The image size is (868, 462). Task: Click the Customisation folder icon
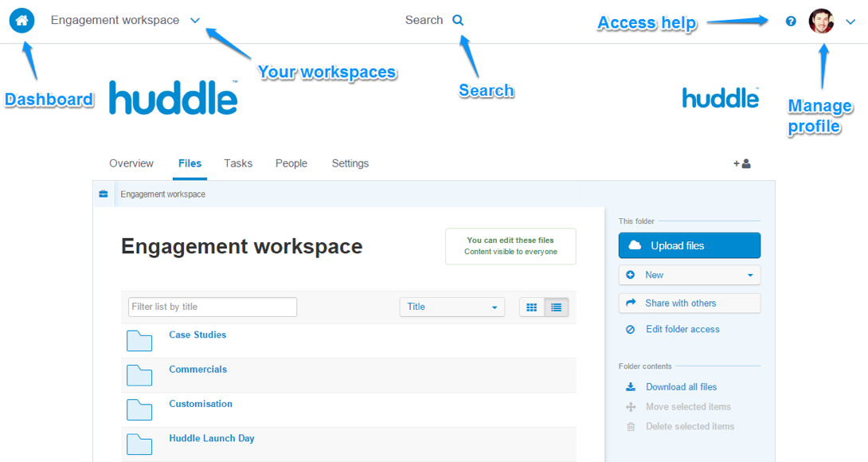pos(139,410)
